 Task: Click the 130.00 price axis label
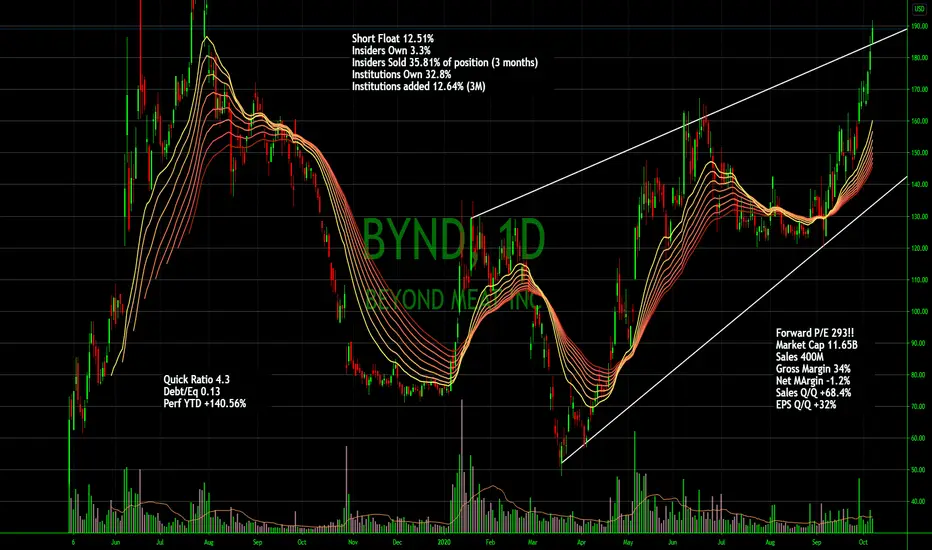tap(919, 216)
